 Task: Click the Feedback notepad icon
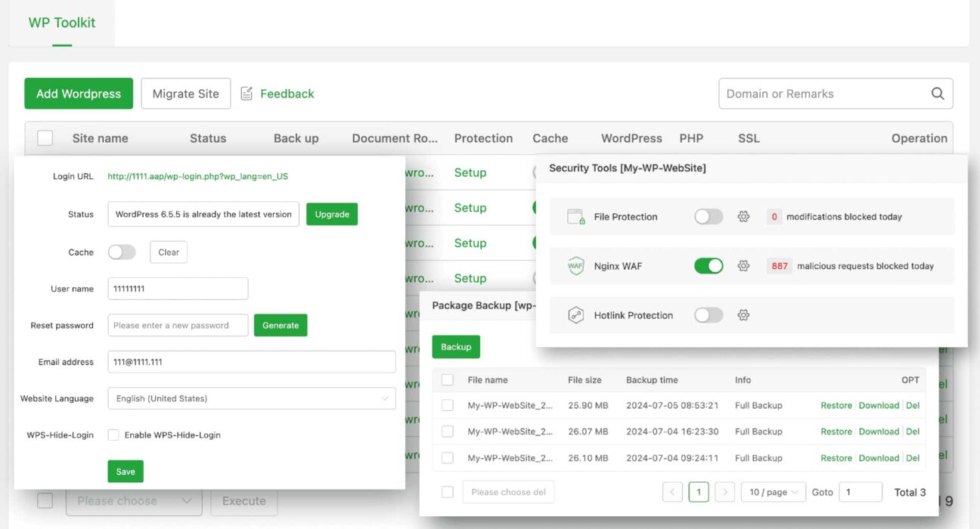[247, 94]
